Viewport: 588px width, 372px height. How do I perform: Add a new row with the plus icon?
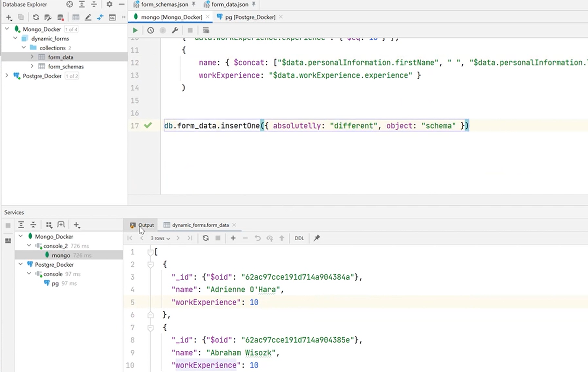pyautogui.click(x=233, y=238)
